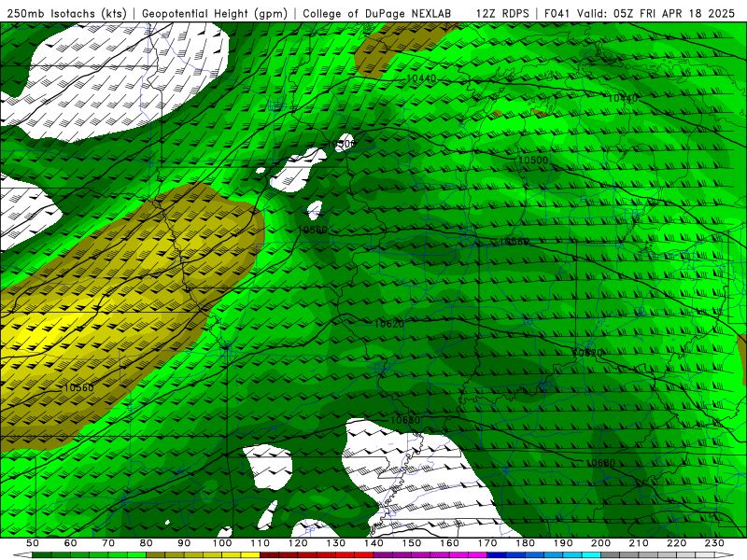Click the dark blue swatch right after 170

click(x=497, y=555)
